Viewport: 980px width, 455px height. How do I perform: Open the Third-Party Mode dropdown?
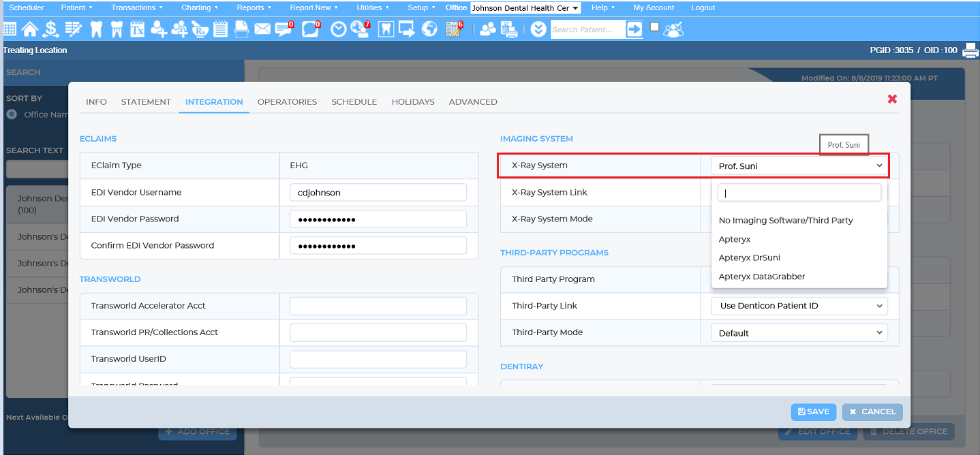(799, 332)
